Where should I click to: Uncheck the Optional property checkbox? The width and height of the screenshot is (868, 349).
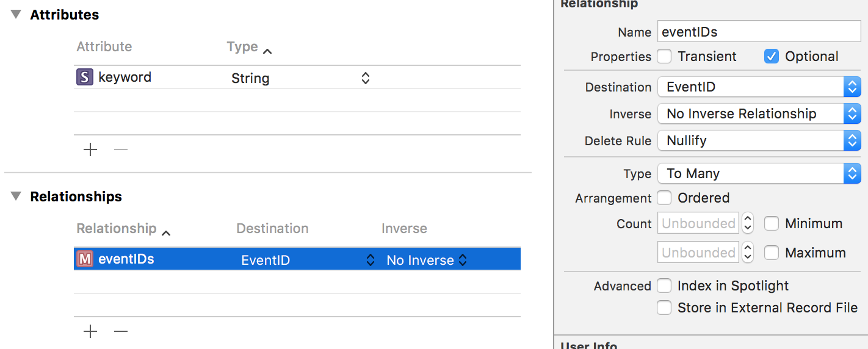(x=772, y=57)
